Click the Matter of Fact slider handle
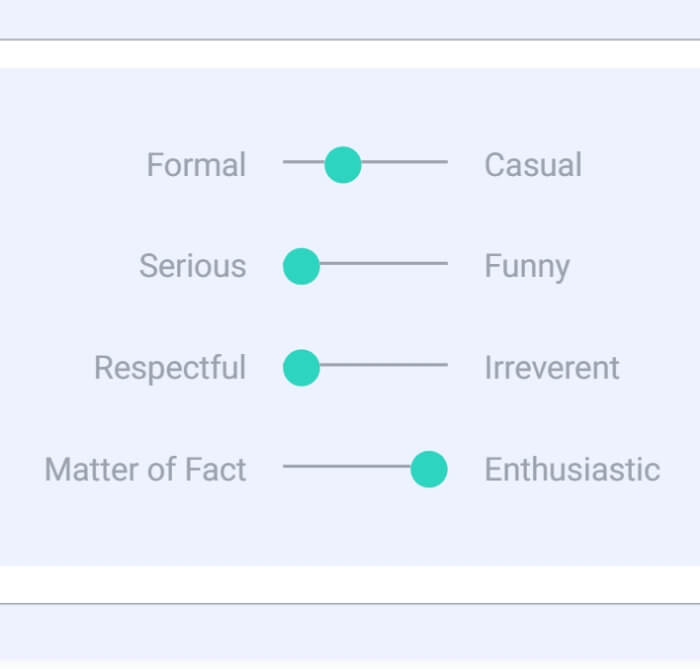700x669 pixels. click(x=429, y=469)
